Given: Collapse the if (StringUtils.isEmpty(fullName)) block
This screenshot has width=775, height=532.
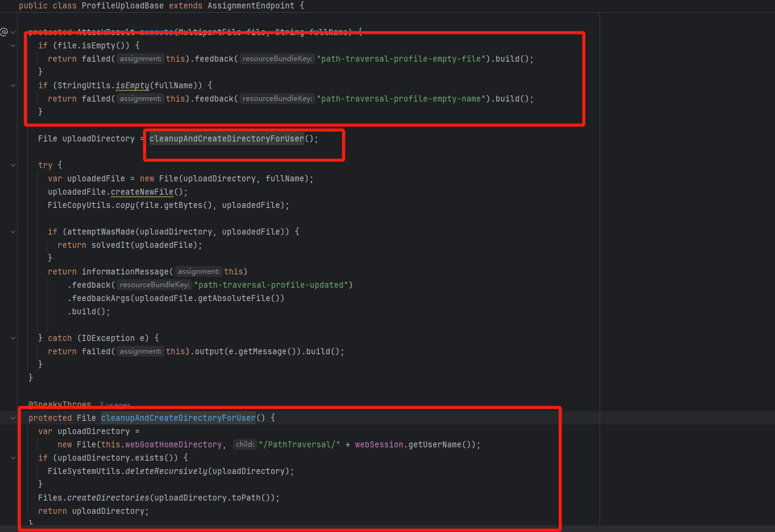Looking at the screenshot, I should click(13, 85).
